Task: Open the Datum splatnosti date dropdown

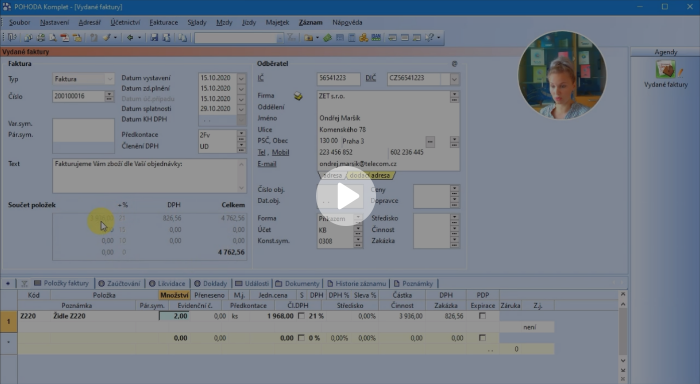Action: click(241, 109)
